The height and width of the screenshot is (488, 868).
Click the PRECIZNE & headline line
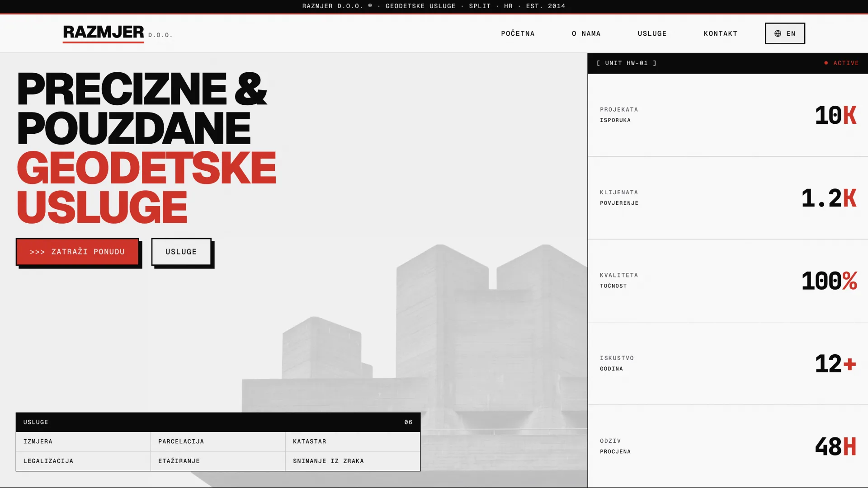(142, 89)
